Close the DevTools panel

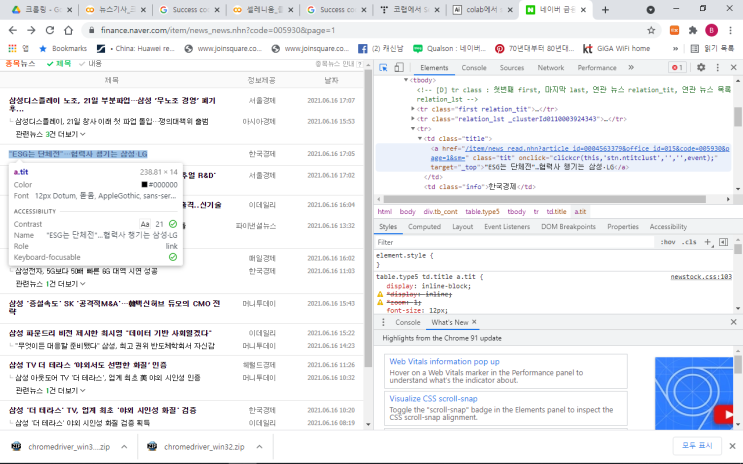click(734, 67)
